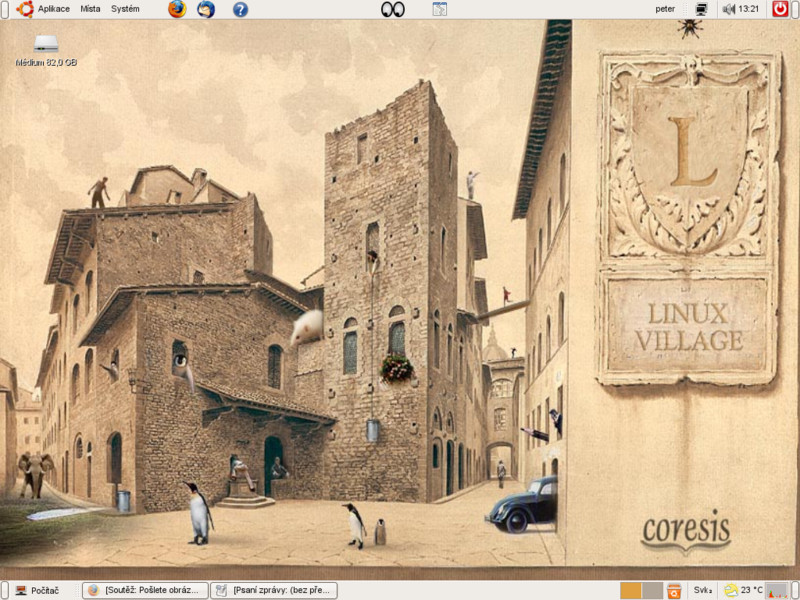Switch to the first orange workspace
Image resolution: width=800 pixels, height=600 pixels.
coord(631,591)
